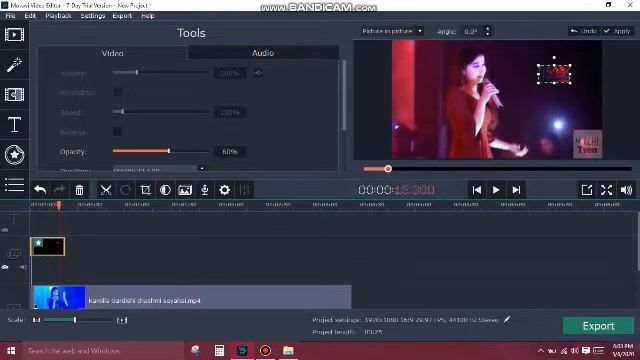Zoom in timeline with scale maximum icon
Image resolution: width=640 pixels, height=360 pixels.
(122, 320)
